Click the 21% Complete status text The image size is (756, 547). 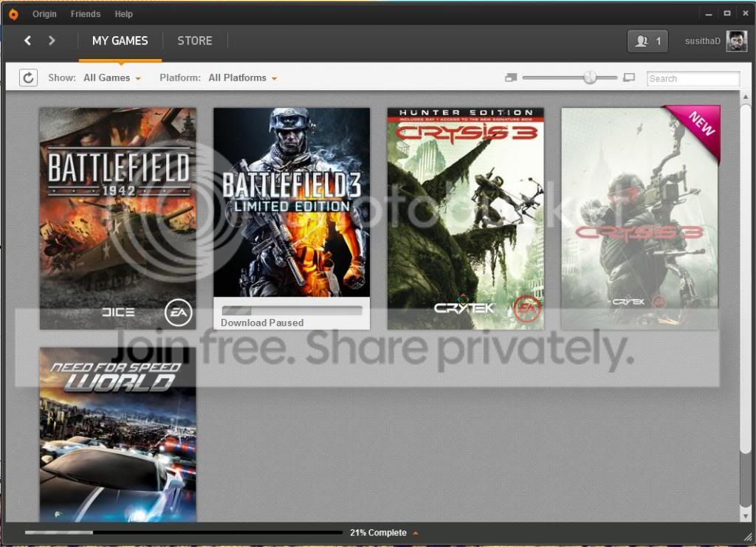[x=378, y=532]
